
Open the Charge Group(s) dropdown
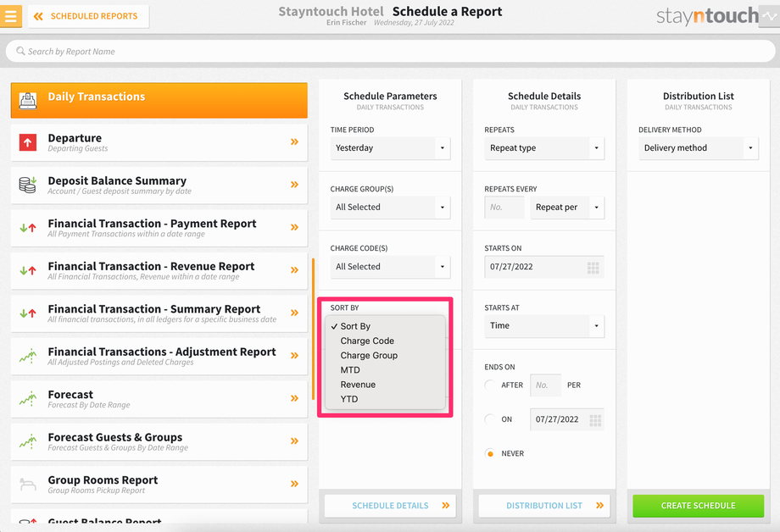(391, 208)
